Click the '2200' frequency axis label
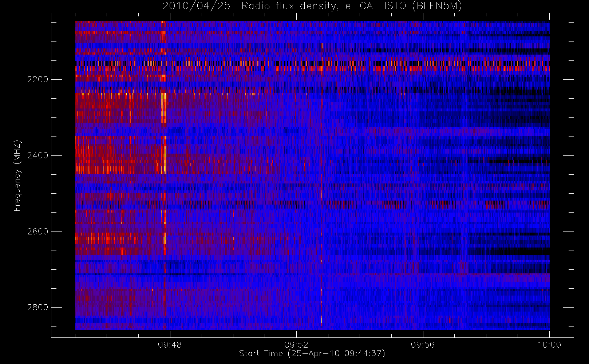Viewport: 589px width, 364px height. pos(38,80)
